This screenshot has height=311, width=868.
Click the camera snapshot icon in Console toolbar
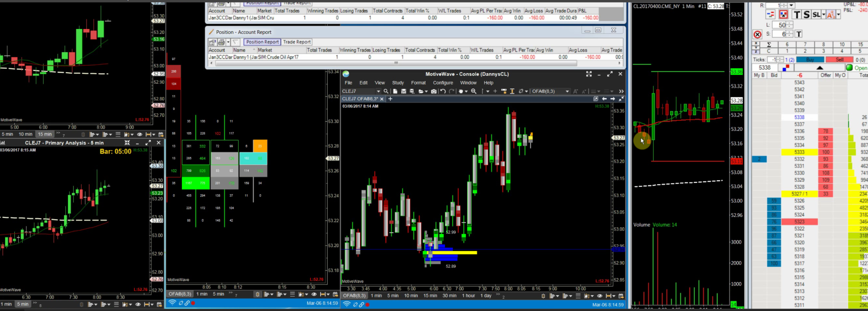pyautogui.click(x=433, y=91)
